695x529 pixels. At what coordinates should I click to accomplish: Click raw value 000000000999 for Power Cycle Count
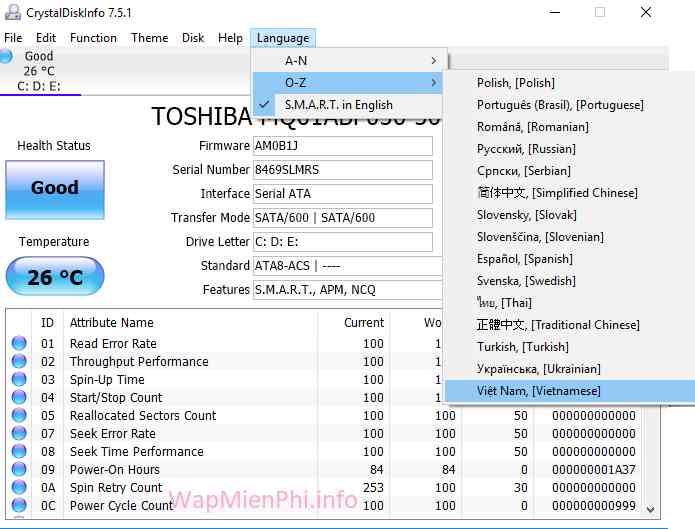pyautogui.click(x=593, y=505)
